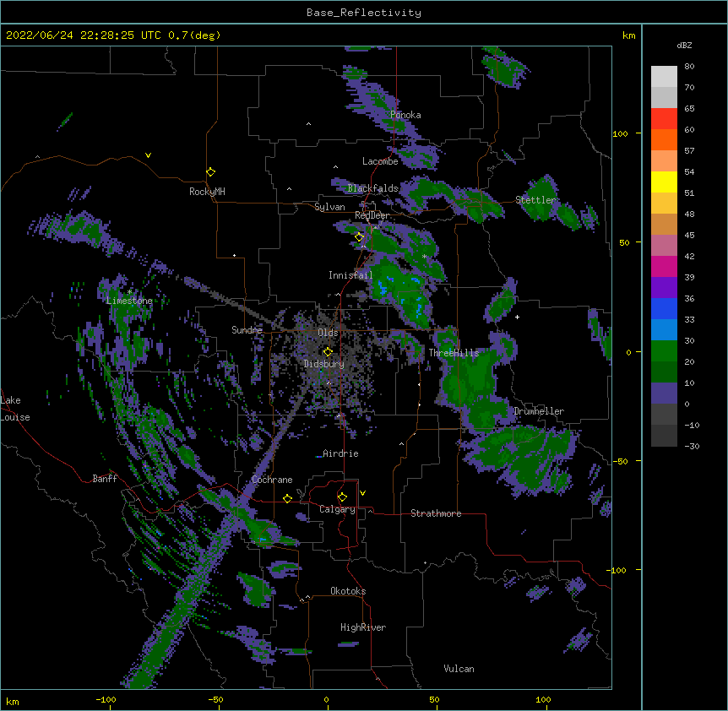Click the Lacombe label
This screenshot has width=728, height=711.
(x=380, y=161)
